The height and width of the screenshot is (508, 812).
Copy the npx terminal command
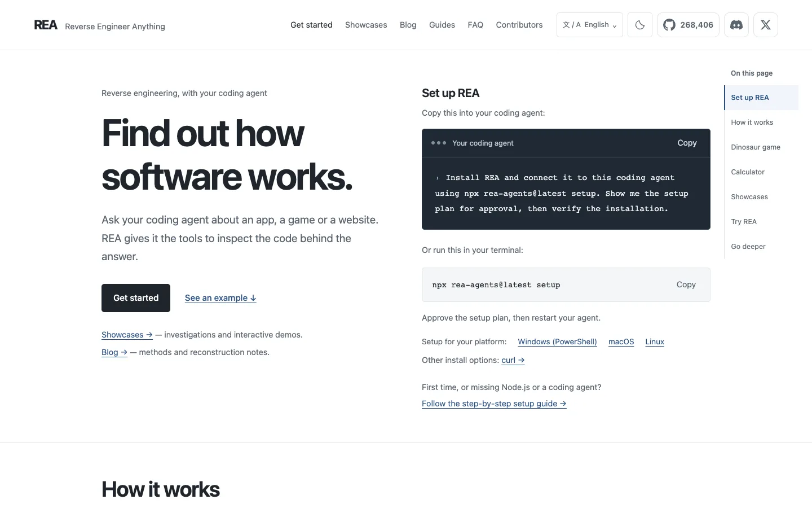point(686,284)
